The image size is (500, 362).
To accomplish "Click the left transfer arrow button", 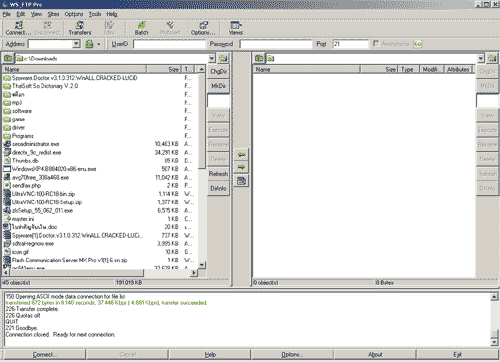I will (241, 154).
